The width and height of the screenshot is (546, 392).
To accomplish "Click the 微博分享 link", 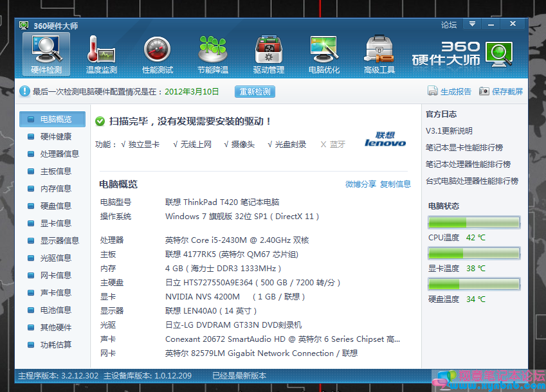I will 361,184.
